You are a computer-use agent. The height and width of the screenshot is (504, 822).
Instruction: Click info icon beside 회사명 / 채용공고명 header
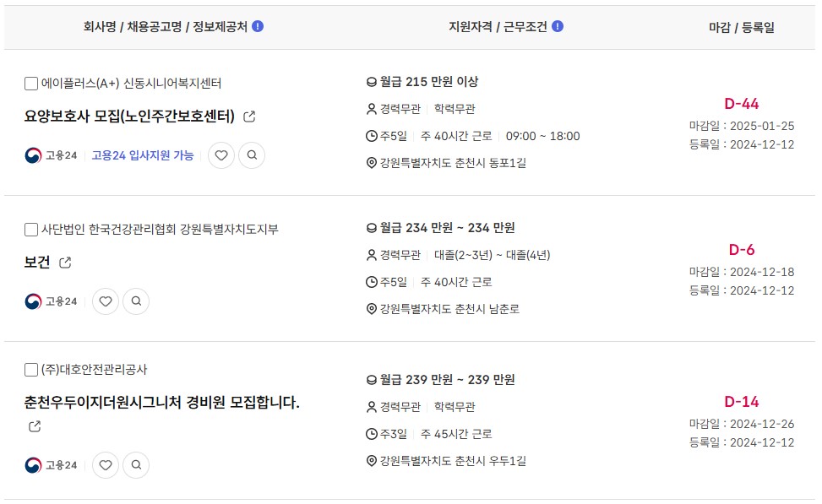coord(258,26)
